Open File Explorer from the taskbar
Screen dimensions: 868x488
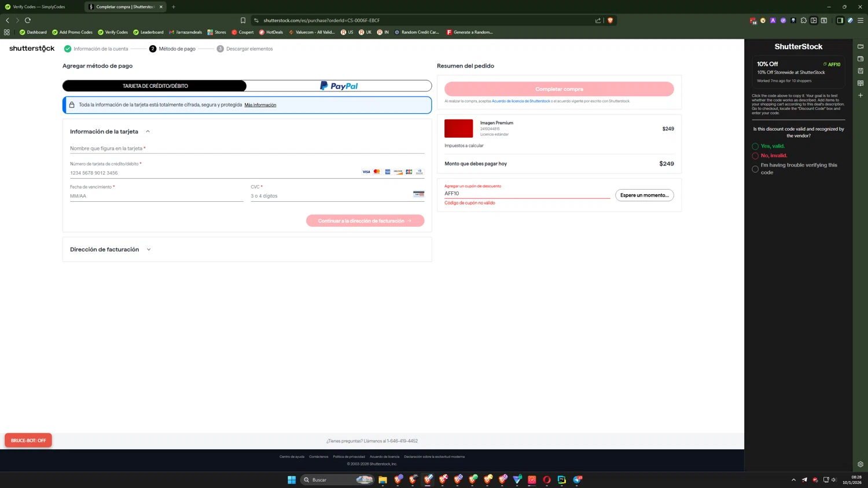[382, 480]
